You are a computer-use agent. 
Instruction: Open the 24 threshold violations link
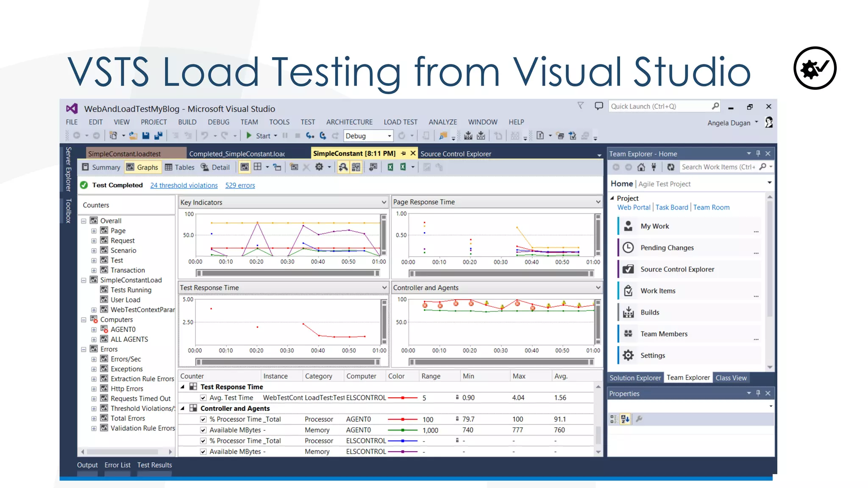click(x=184, y=186)
